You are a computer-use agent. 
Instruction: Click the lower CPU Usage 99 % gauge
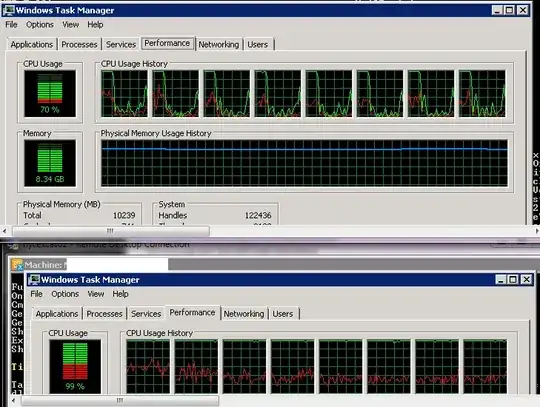point(75,367)
